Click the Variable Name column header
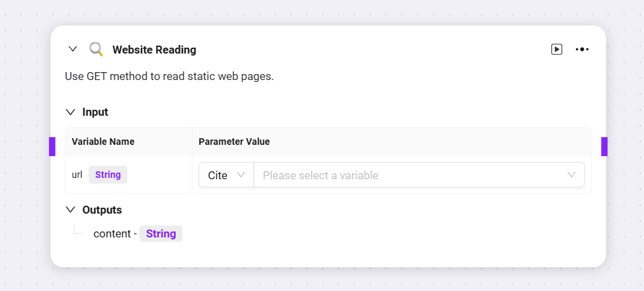The height and width of the screenshot is (291, 644). coord(103,142)
